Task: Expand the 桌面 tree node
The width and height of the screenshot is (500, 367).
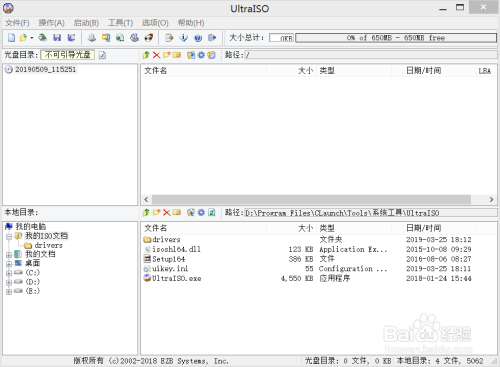Action: click(x=9, y=264)
